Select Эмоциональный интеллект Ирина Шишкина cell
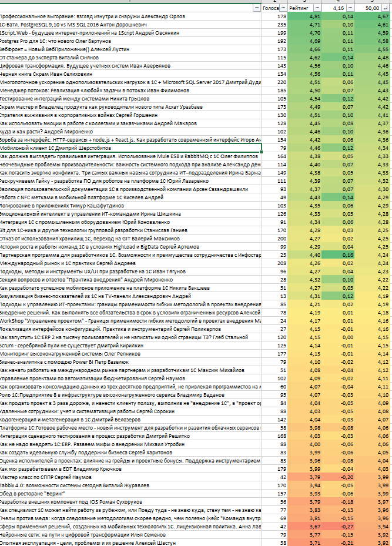 (x=130, y=214)
